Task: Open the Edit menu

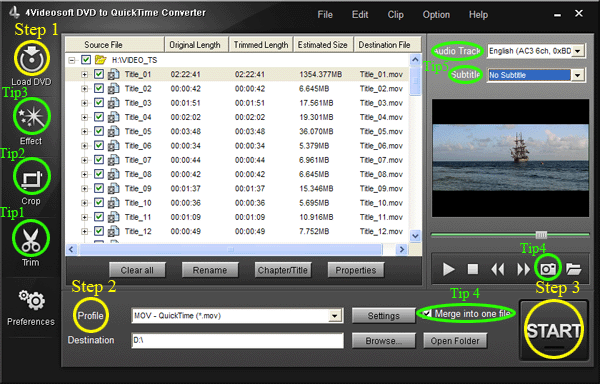Action: [x=360, y=15]
